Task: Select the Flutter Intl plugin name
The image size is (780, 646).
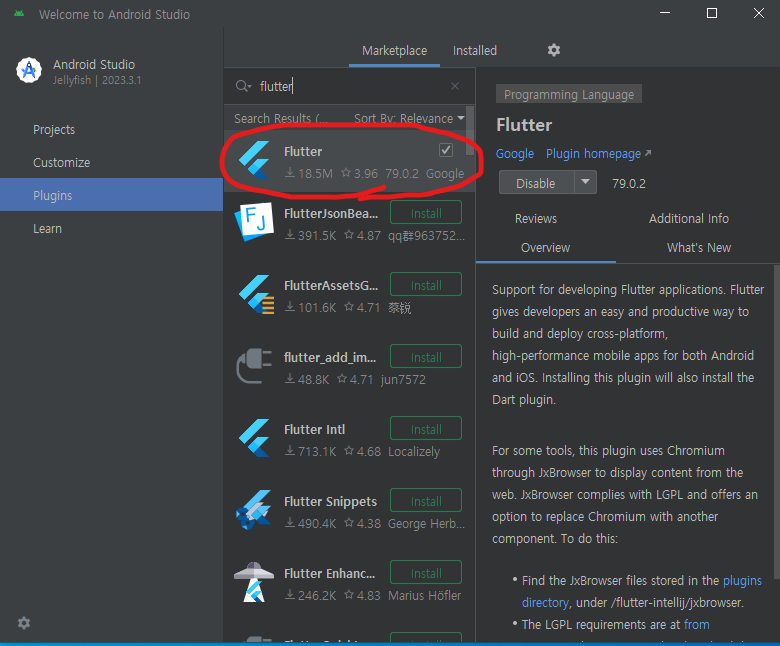Action: [x=314, y=430]
